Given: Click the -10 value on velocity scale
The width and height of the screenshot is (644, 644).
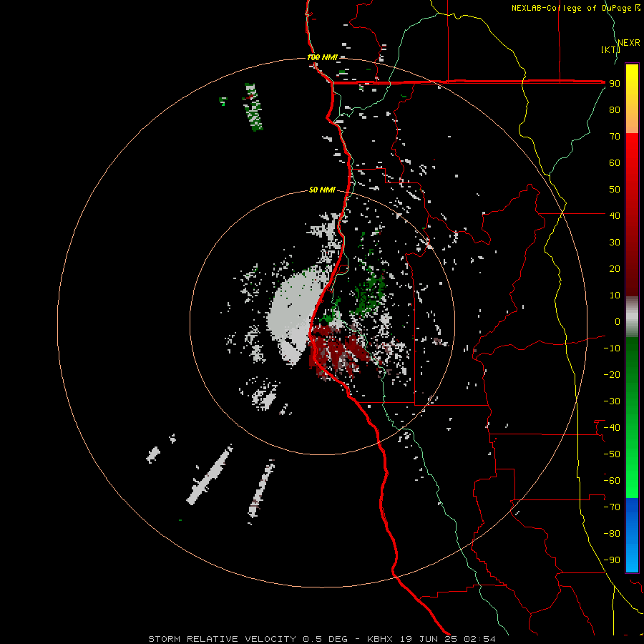Looking at the screenshot, I should (612, 348).
